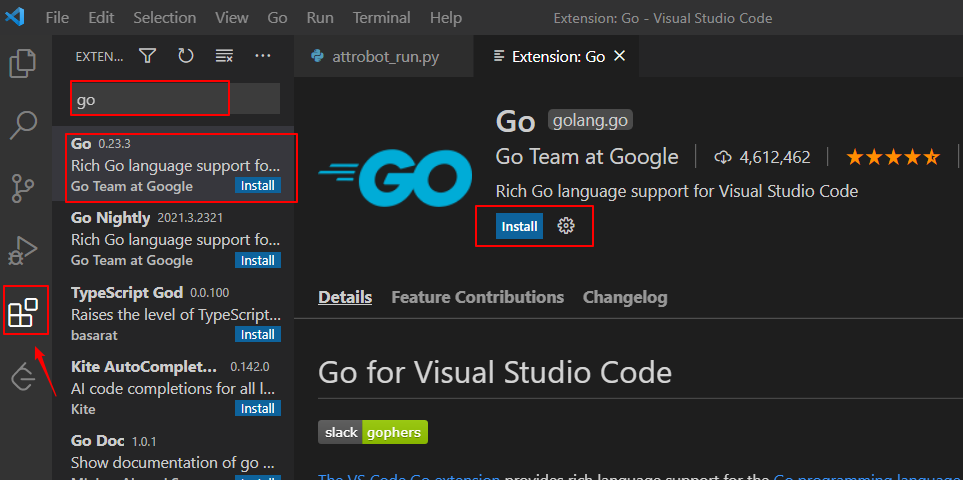Viewport: 963px width, 480px height.
Task: Click the basarat publisher text
Action: point(94,335)
